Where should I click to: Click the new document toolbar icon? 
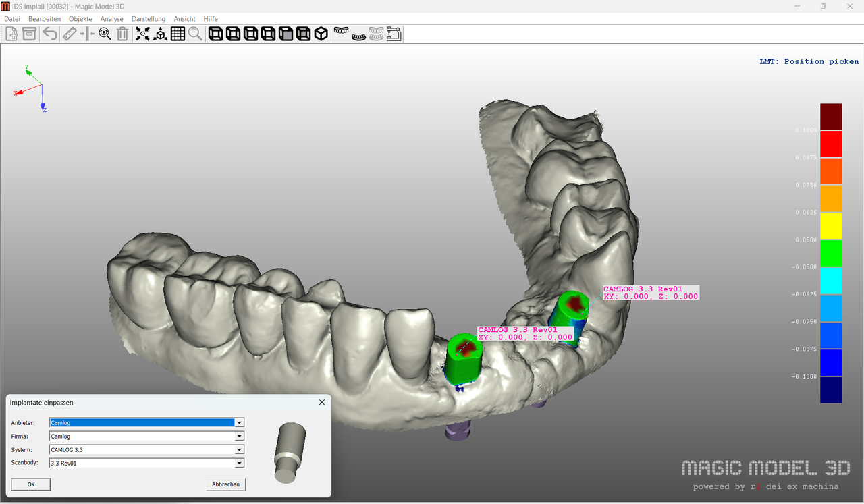point(12,34)
